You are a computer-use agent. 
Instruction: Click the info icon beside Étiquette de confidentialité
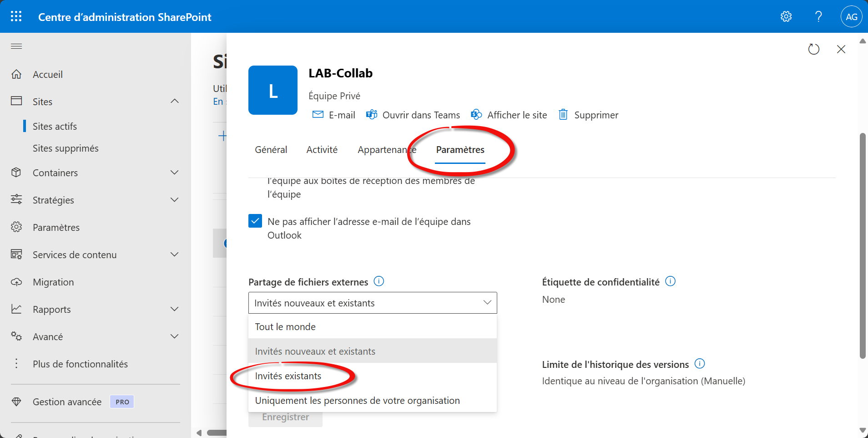[x=670, y=281]
